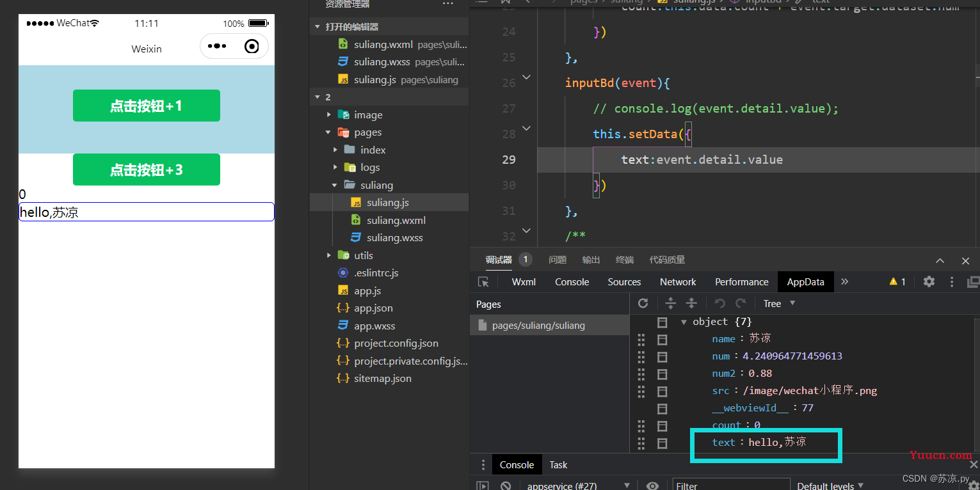Click the warning count indicator
Viewport: 980px width, 490px height.
click(897, 281)
